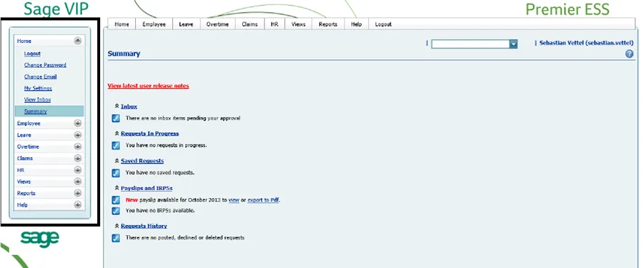
Task: Click checkmark icon beside no inbox items
Action: [116, 118]
